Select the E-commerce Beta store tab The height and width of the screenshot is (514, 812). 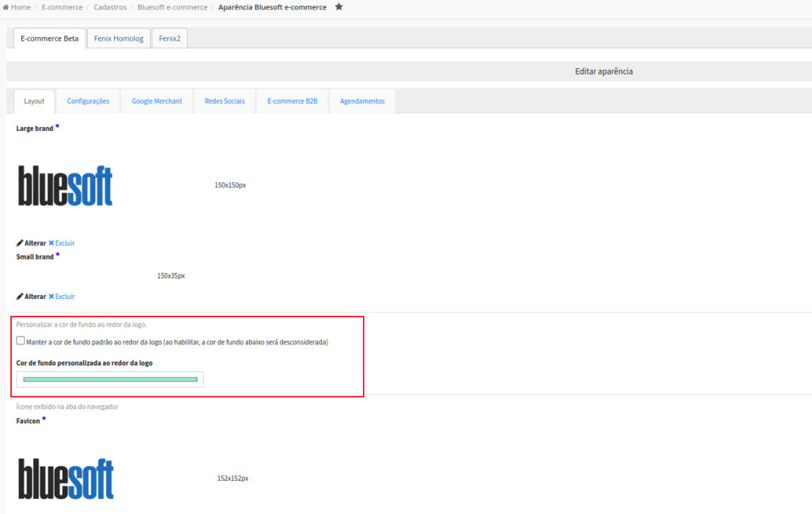click(x=49, y=38)
